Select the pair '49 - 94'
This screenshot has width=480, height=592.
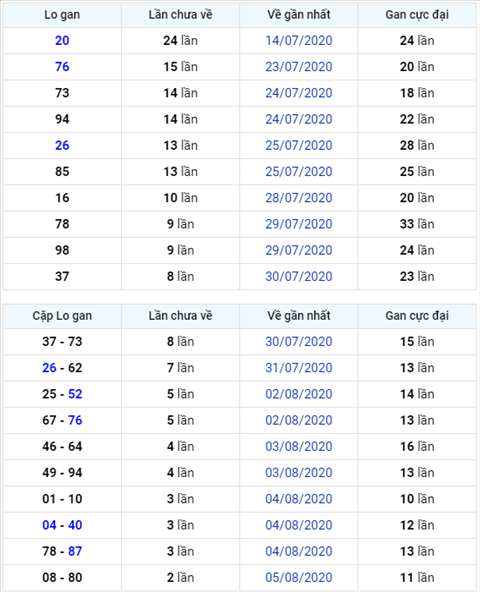point(62,472)
